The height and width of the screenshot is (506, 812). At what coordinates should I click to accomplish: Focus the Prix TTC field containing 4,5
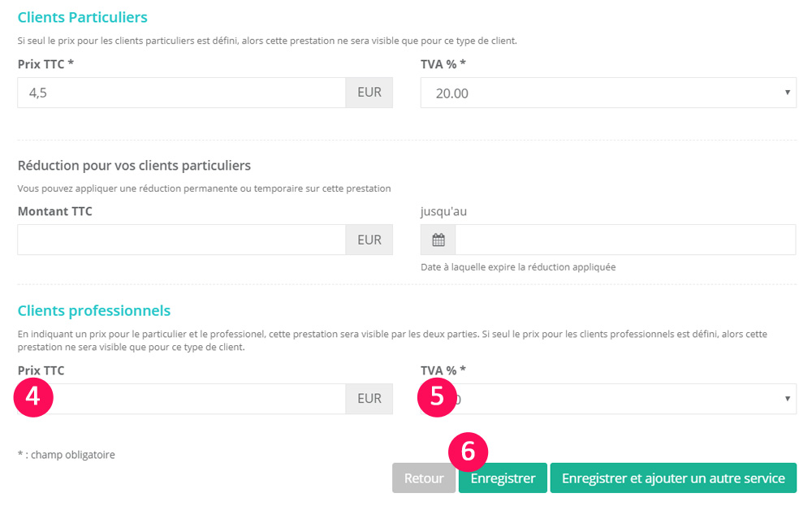point(182,93)
